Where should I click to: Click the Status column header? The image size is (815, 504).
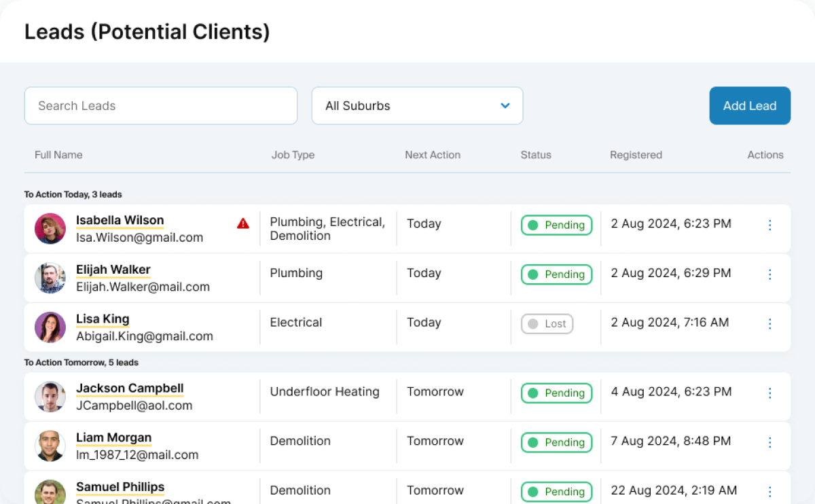(x=535, y=155)
